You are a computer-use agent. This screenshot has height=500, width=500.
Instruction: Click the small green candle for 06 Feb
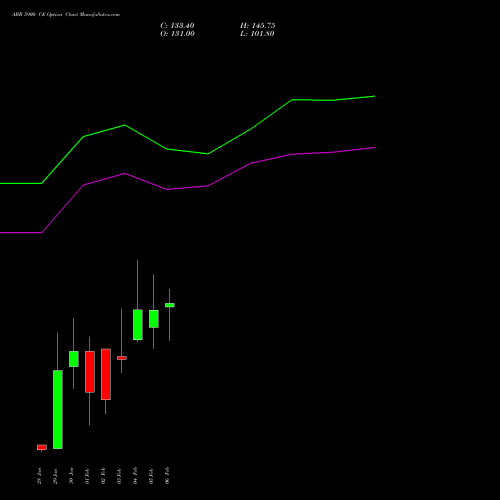click(x=170, y=305)
